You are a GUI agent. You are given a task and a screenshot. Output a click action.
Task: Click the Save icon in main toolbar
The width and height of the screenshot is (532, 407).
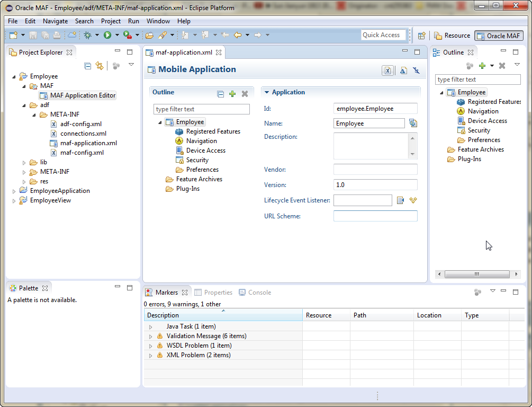tap(33, 35)
